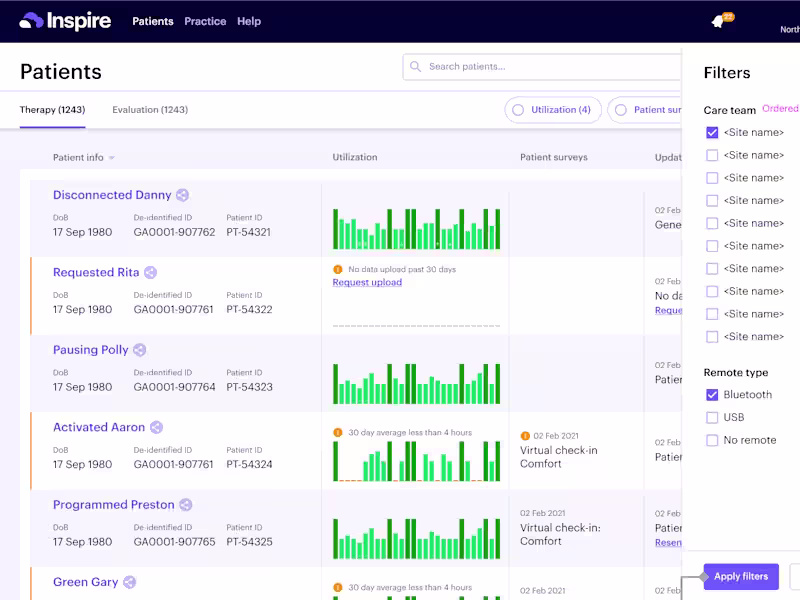Uncheck the first Site name checkbox

[712, 132]
